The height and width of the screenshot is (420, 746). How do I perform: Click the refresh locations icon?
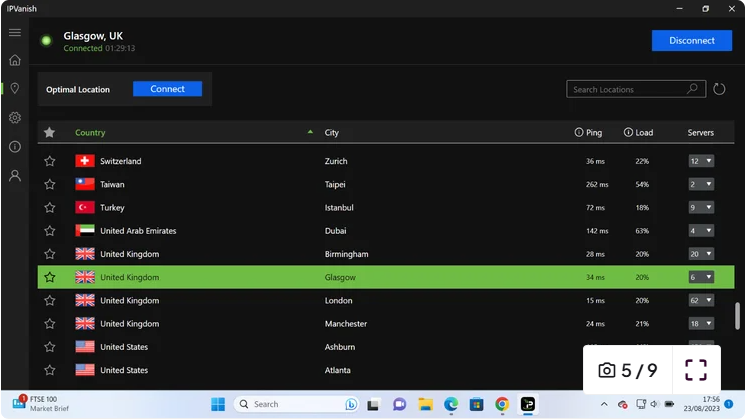[719, 89]
